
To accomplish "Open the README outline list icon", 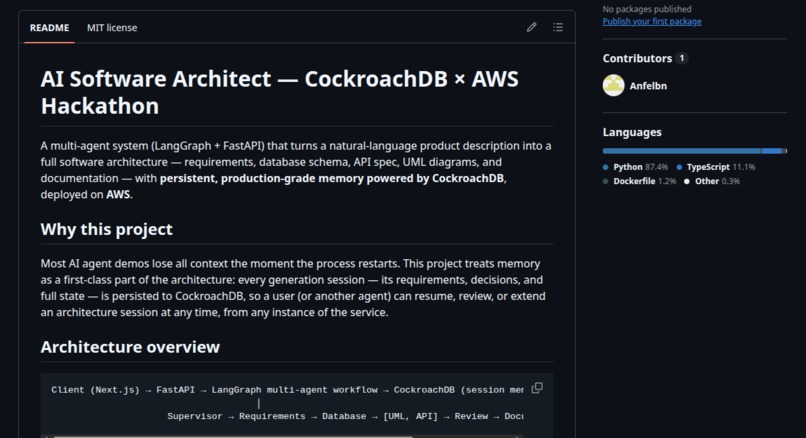I will [x=558, y=27].
